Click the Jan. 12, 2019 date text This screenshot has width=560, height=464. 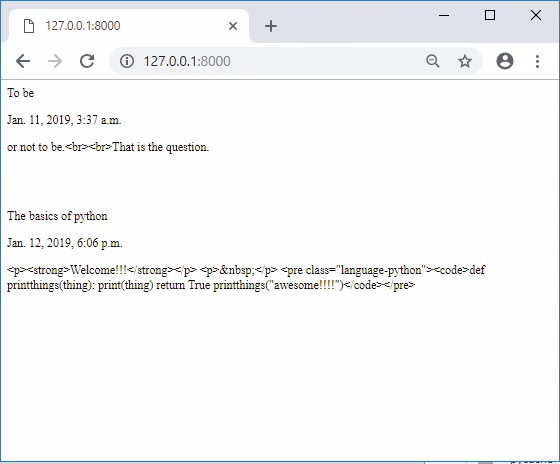[x=65, y=243]
